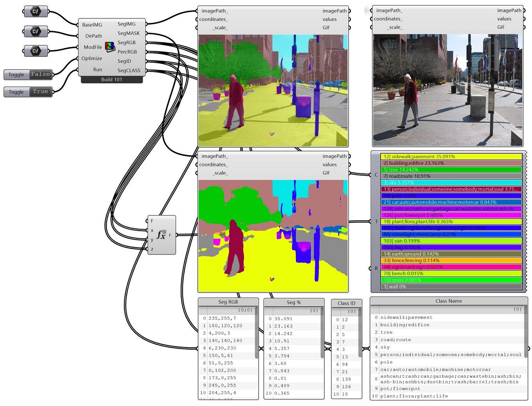
Task: Expand the {0} path header on Class Name panel
Action: 518,309
